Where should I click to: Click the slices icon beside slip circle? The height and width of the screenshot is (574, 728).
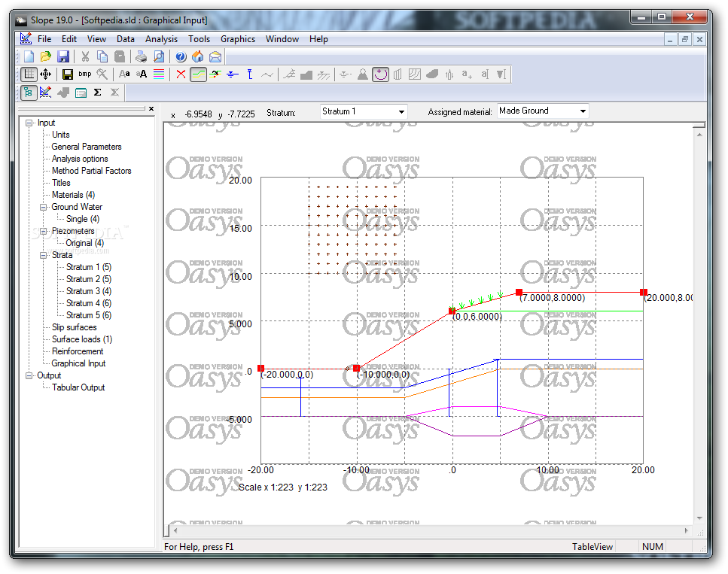click(398, 74)
